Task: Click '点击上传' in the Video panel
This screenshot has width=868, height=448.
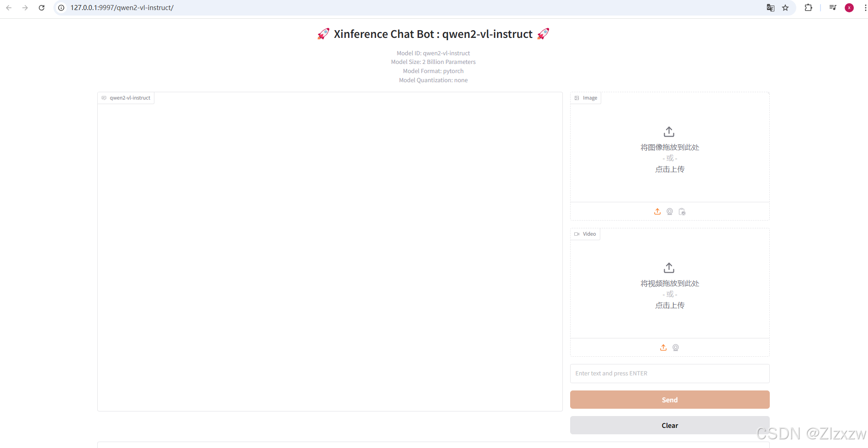Action: (x=670, y=306)
